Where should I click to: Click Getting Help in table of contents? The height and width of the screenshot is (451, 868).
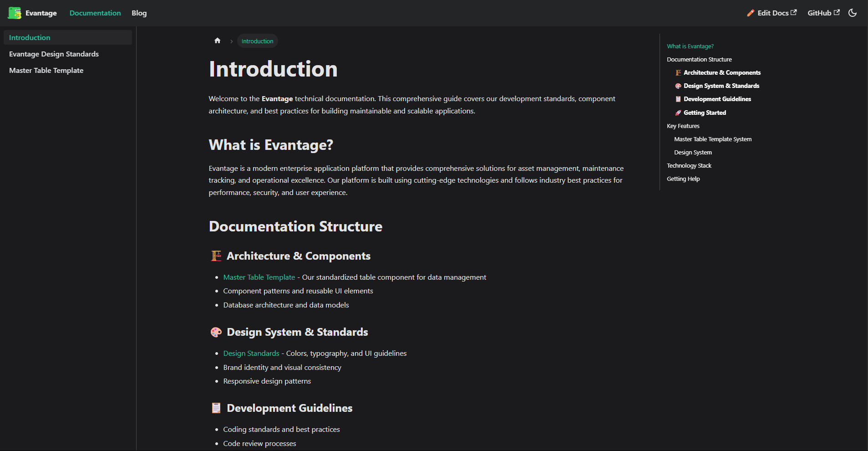(x=683, y=179)
